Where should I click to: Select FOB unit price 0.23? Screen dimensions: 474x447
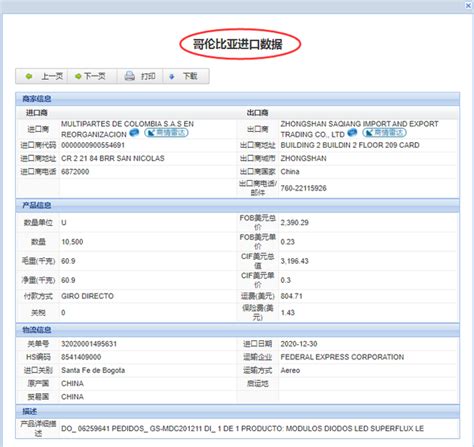click(x=288, y=242)
